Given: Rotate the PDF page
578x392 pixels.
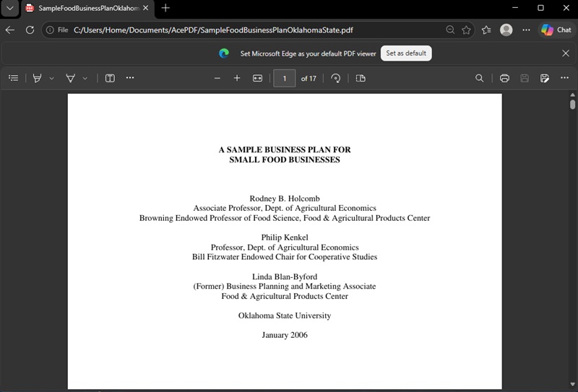Looking at the screenshot, I should tap(335, 78).
